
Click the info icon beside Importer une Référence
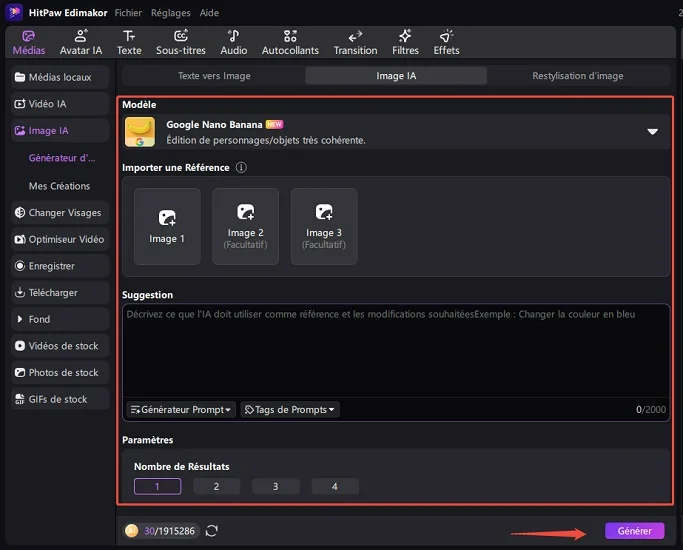[241, 168]
